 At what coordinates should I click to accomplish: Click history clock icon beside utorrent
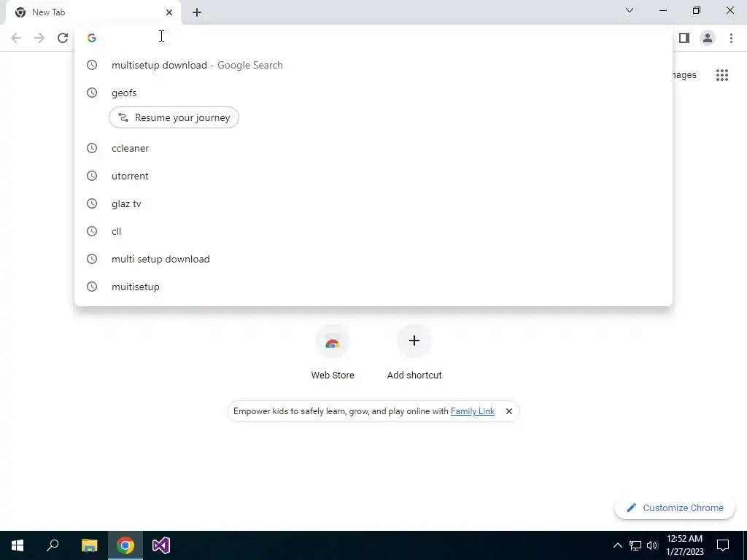coord(92,176)
